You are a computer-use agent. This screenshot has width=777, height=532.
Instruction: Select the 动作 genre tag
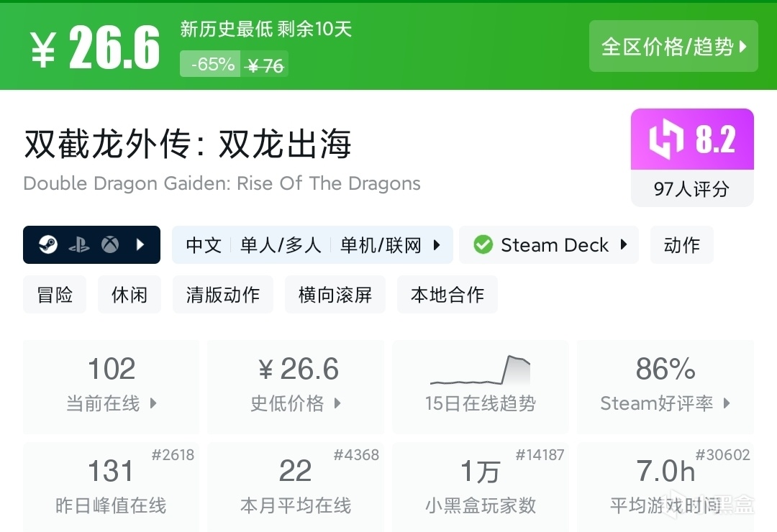pyautogui.click(x=681, y=245)
